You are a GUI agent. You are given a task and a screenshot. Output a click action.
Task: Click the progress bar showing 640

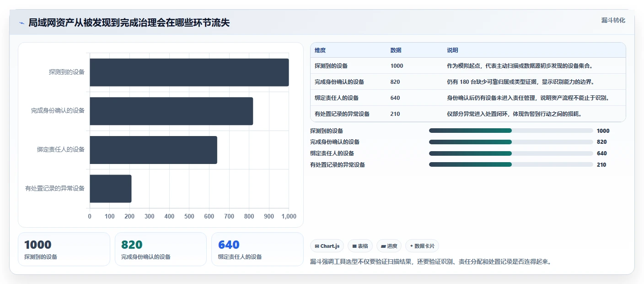(x=511, y=153)
